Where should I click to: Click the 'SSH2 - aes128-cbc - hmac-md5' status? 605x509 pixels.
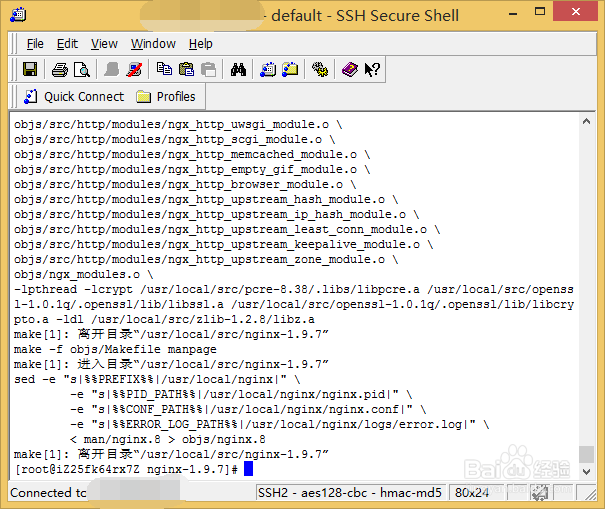(350, 493)
